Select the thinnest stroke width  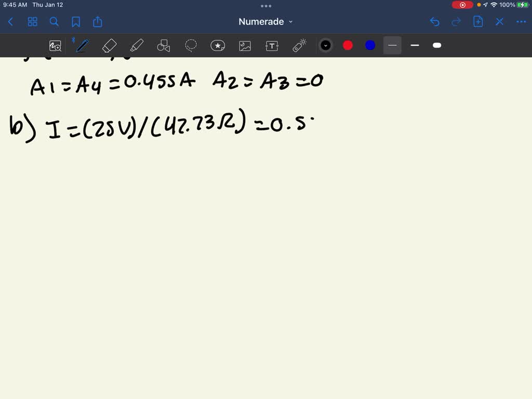392,46
